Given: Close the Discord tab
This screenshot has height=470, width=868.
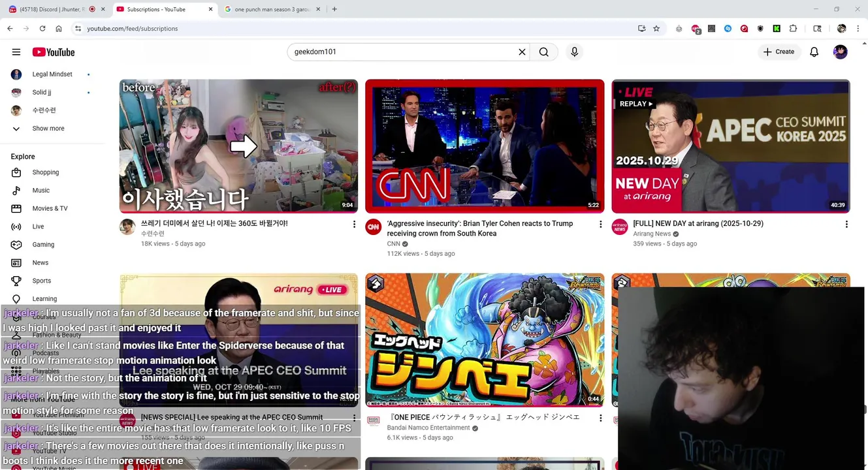Looking at the screenshot, I should click(103, 9).
